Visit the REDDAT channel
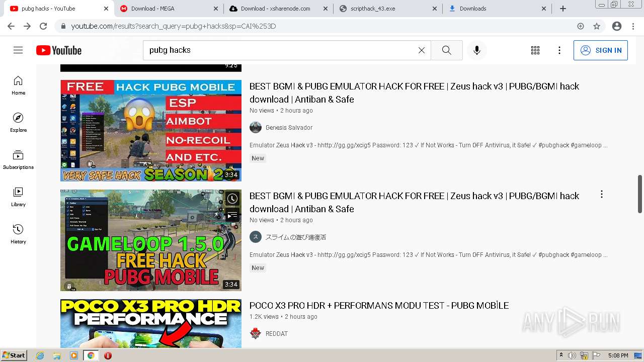The width and height of the screenshot is (644, 362). [277, 334]
